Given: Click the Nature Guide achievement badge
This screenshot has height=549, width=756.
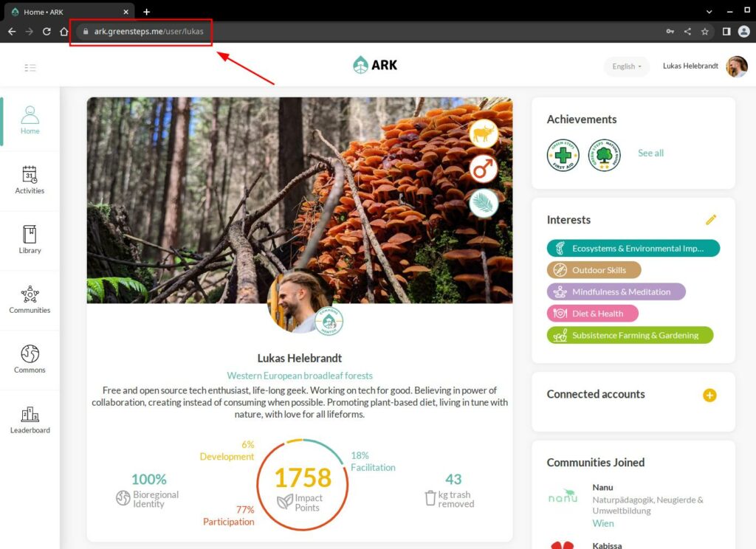Looking at the screenshot, I should tap(604, 155).
